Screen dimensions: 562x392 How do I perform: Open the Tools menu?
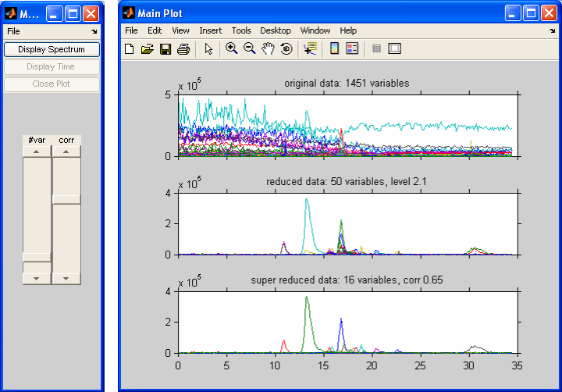click(x=241, y=30)
